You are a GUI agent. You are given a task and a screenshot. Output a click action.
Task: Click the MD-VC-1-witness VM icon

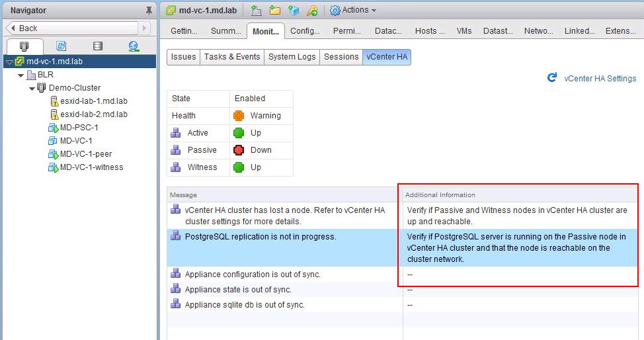[x=54, y=167]
